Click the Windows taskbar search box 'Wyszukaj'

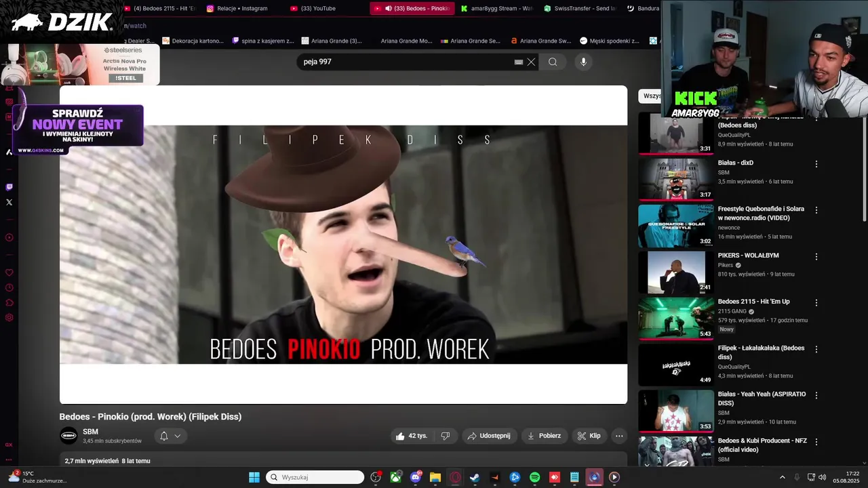click(315, 477)
